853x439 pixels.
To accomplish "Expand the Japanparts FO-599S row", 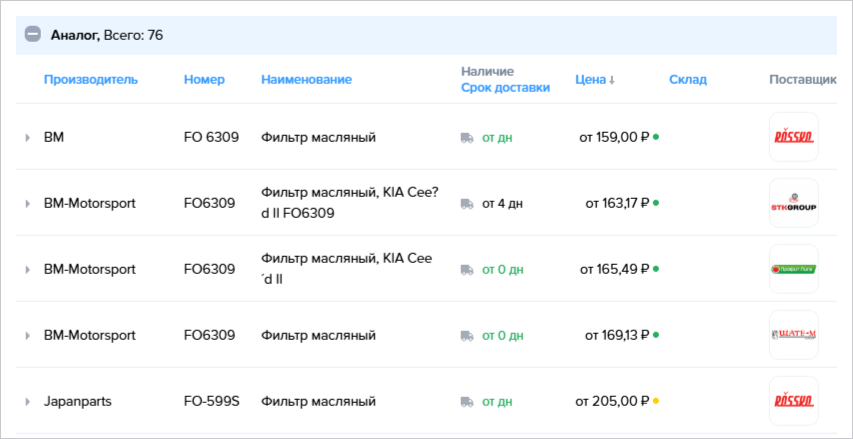I will [28, 402].
